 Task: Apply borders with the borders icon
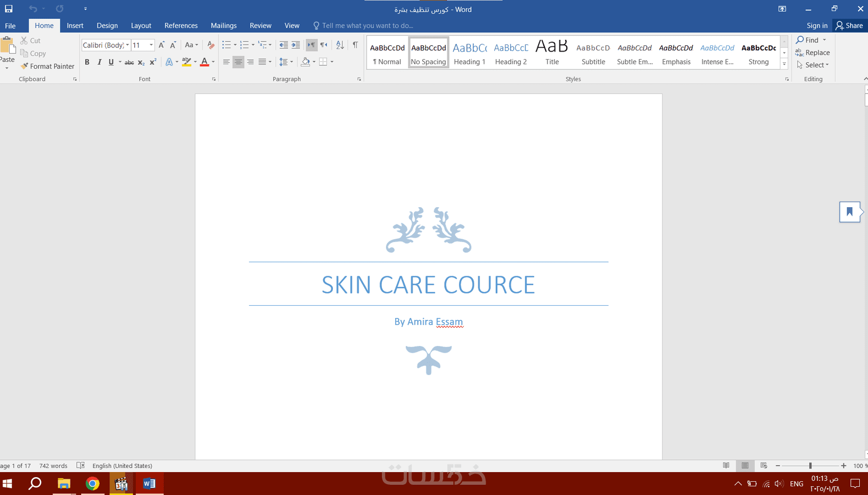pyautogui.click(x=323, y=62)
